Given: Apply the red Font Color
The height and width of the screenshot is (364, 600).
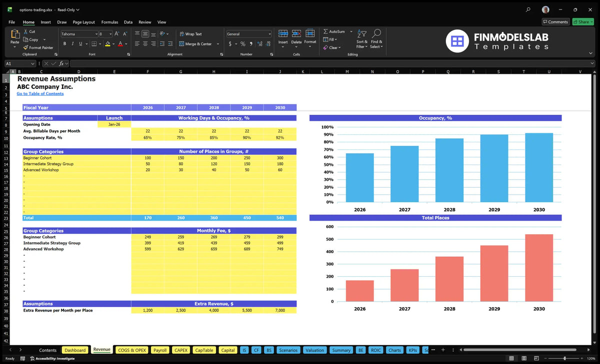Looking at the screenshot, I should pos(120,44).
